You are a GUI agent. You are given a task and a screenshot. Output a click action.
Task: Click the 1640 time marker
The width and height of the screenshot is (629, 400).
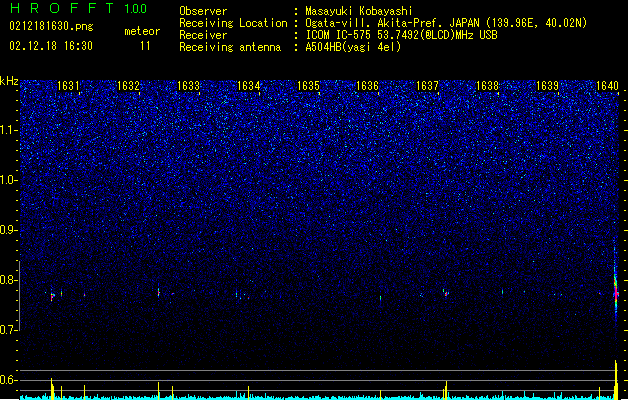tap(607, 86)
